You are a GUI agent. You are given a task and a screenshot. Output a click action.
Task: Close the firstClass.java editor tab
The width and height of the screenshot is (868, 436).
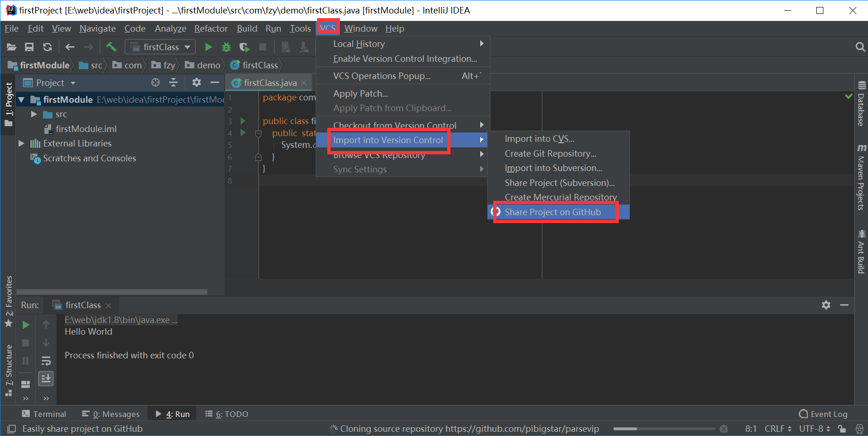click(x=304, y=82)
